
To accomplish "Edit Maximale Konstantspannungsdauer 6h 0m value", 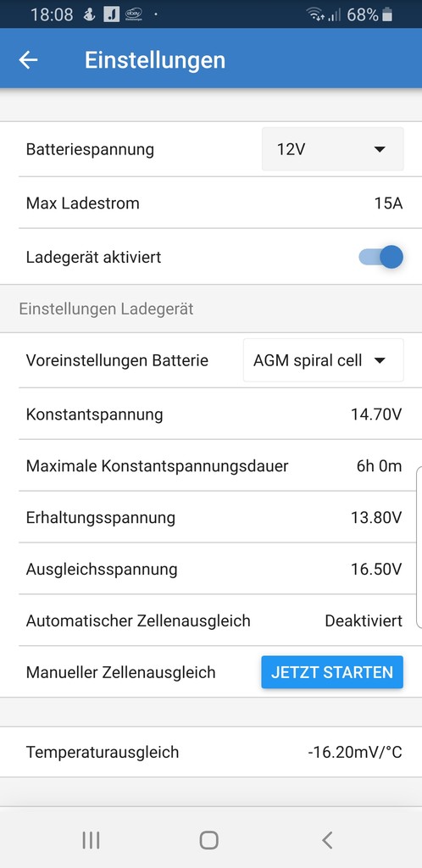I will 379,466.
